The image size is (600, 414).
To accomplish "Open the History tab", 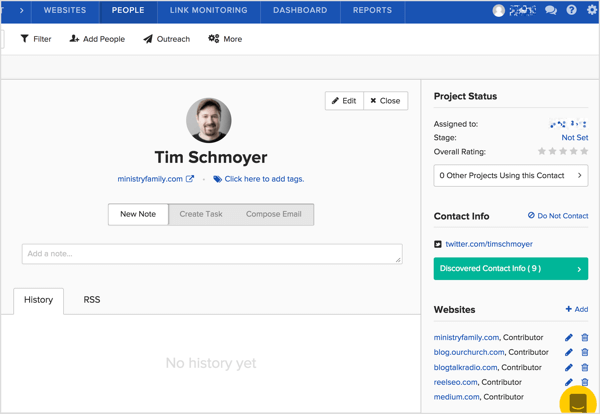I will 38,300.
